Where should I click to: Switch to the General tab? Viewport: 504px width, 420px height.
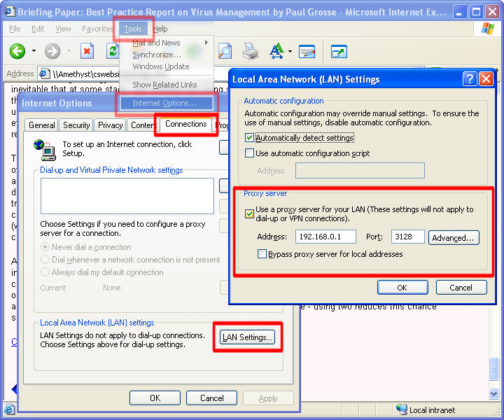42,125
